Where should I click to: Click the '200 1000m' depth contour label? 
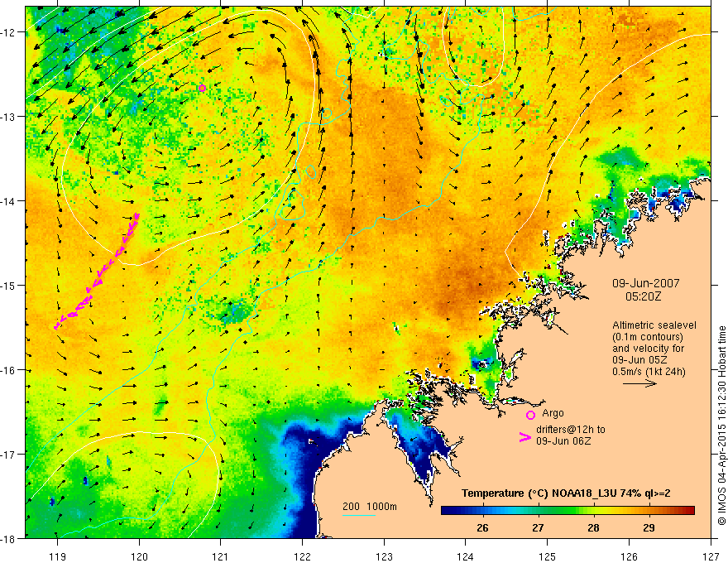tap(370, 507)
